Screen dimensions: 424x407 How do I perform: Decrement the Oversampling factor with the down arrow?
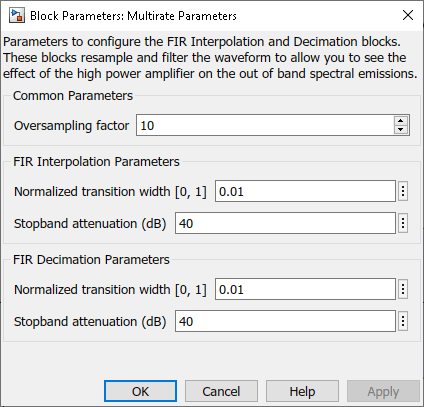click(401, 129)
